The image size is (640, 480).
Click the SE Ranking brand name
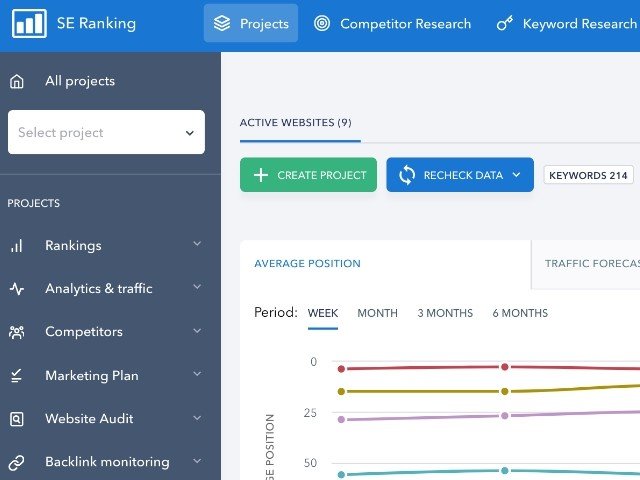point(96,23)
